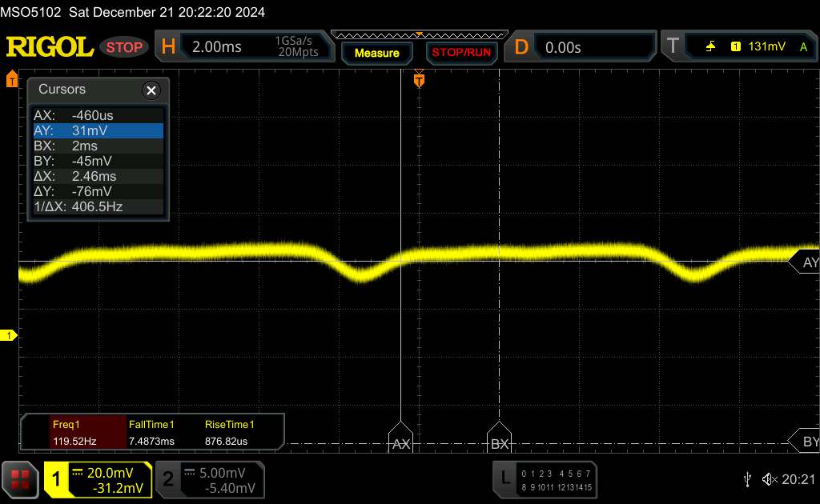This screenshot has height=504, width=820.
Task: Select the FallTime1 measurement item
Action: coord(151,433)
